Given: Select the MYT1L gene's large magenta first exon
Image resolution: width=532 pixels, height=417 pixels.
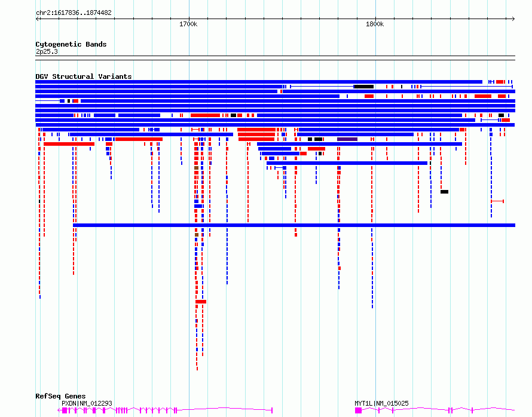Looking at the screenshot, I should point(358,410).
